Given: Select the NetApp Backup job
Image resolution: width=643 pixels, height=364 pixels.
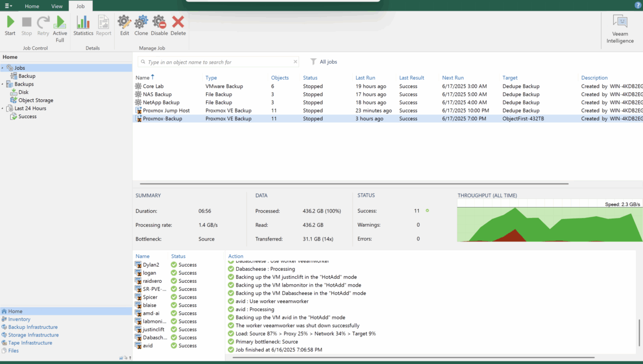Looking at the screenshot, I should click(x=387, y=102).
